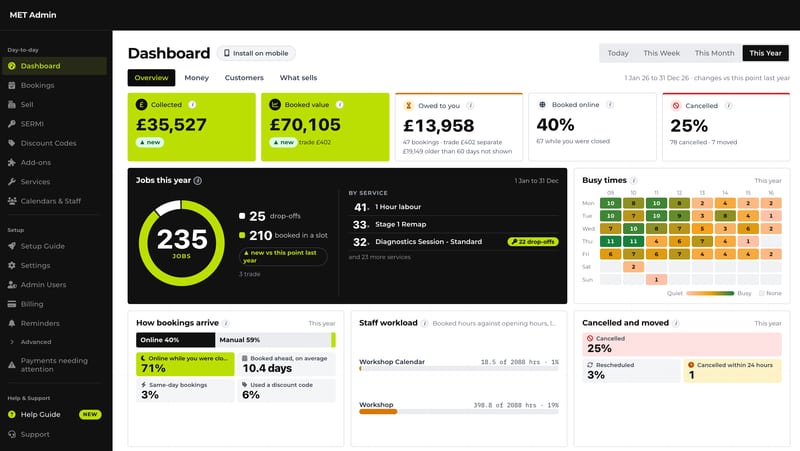Screen dimensions: 800x451
Task: Click the Settings gear icon
Action: [x=12, y=265]
